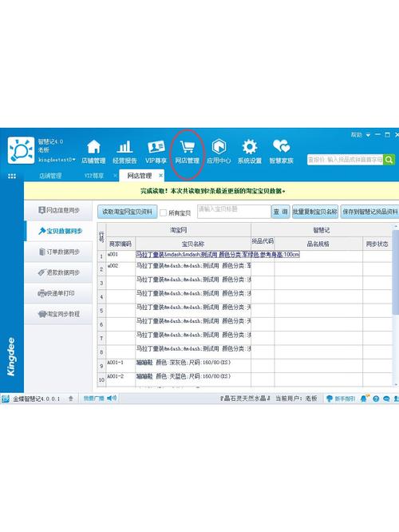Viewport: 399px width, 532px height.
Task: Click the 同步状态 column header
Action: [x=377, y=244]
